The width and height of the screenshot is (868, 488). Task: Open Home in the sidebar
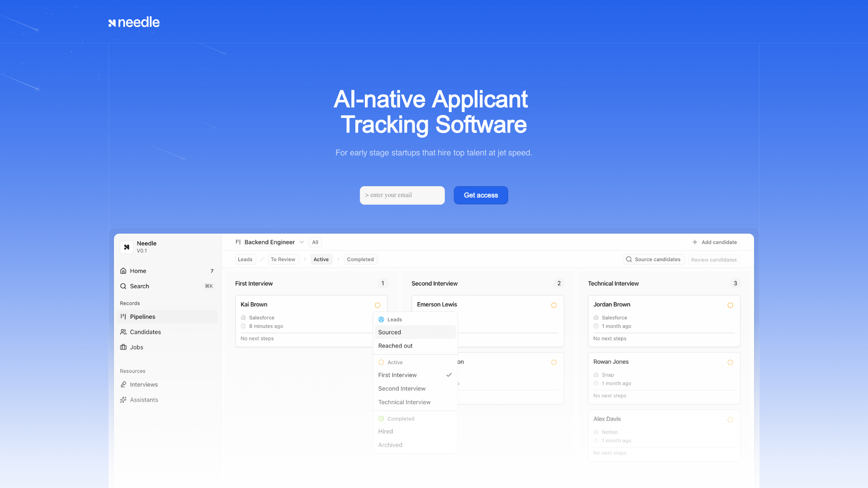[x=167, y=271]
